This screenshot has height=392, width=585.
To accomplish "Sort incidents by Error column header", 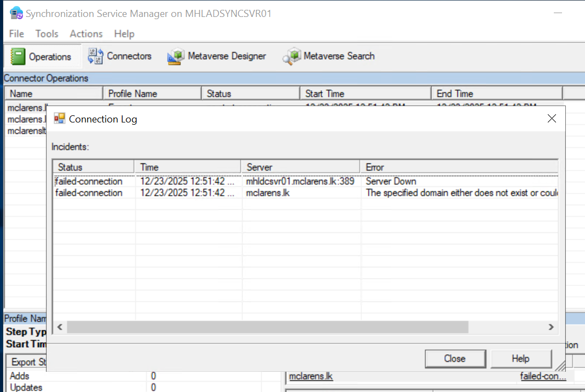I will pyautogui.click(x=459, y=167).
